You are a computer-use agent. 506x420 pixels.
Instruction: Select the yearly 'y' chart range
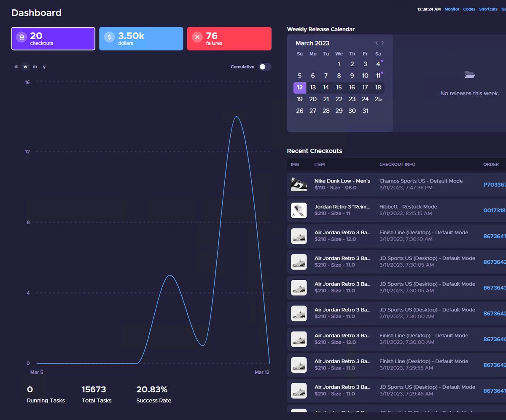pyautogui.click(x=44, y=67)
